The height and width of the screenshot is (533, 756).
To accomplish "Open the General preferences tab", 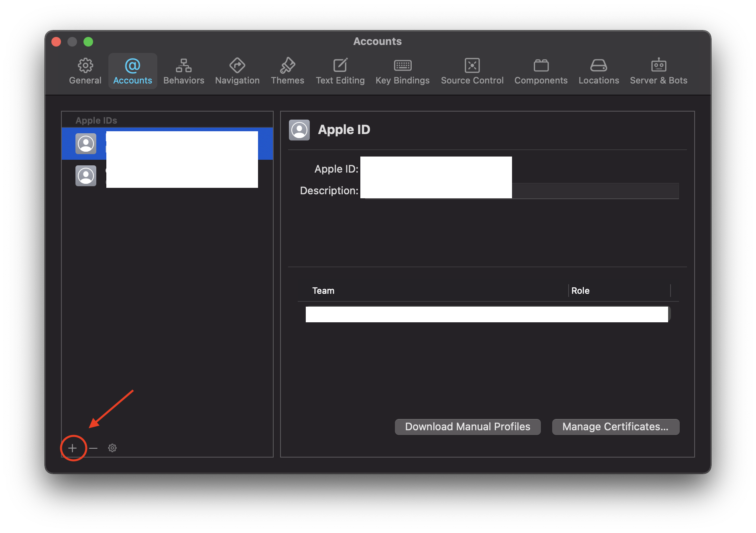I will 85,71.
